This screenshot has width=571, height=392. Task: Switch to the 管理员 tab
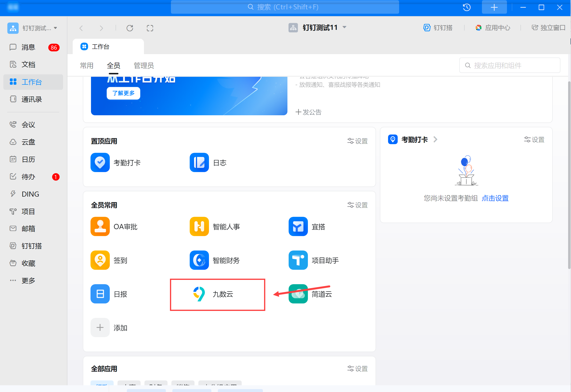(144, 66)
